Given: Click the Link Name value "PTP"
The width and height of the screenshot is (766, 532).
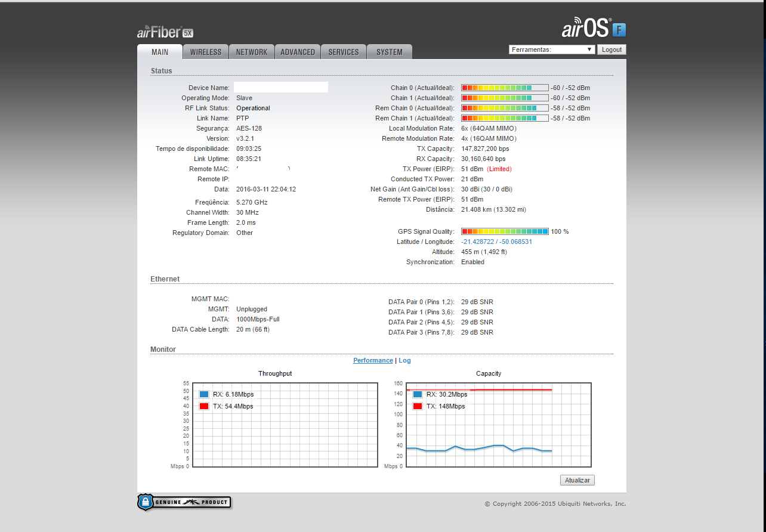Looking at the screenshot, I should coord(242,118).
